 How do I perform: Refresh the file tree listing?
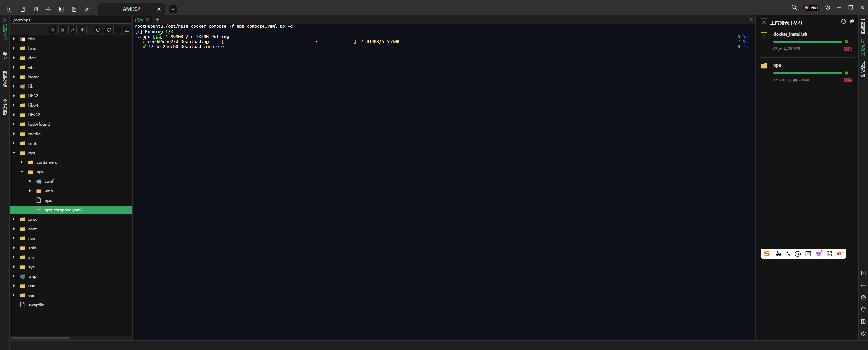click(98, 30)
